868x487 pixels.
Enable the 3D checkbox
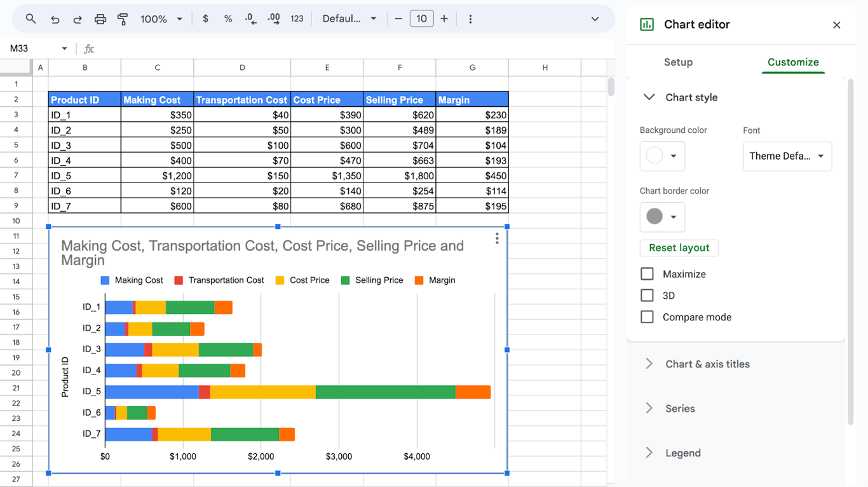647,296
